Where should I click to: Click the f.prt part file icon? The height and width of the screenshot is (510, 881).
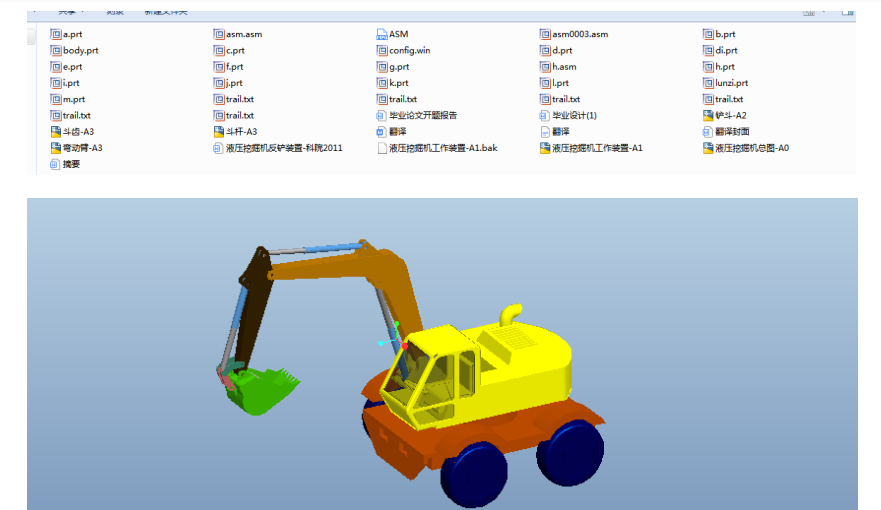(219, 67)
